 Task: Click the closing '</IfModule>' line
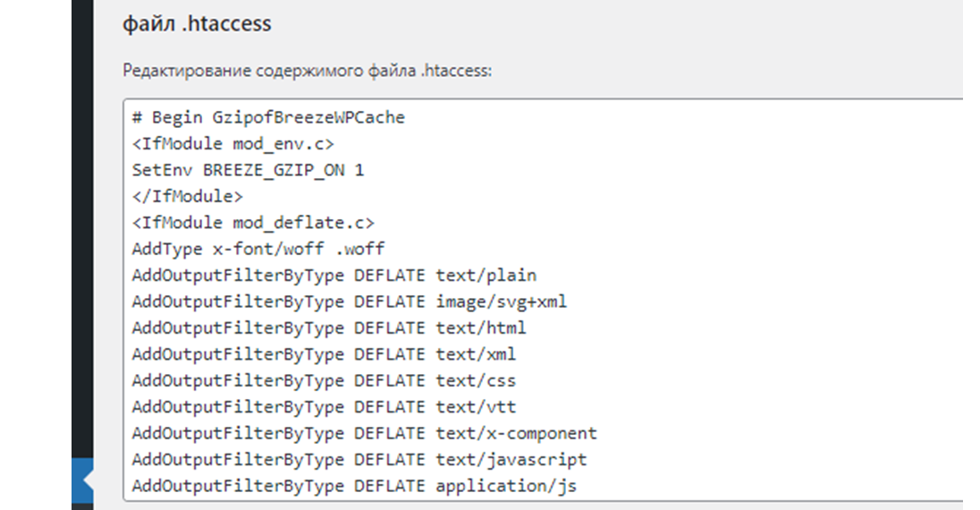coord(188,197)
